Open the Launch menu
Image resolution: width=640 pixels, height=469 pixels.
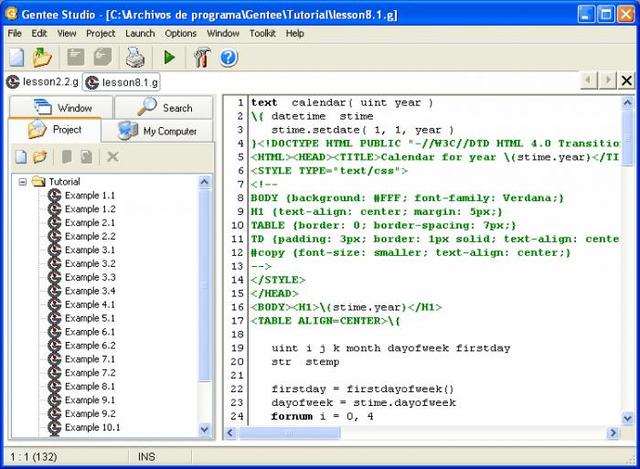pyautogui.click(x=140, y=33)
